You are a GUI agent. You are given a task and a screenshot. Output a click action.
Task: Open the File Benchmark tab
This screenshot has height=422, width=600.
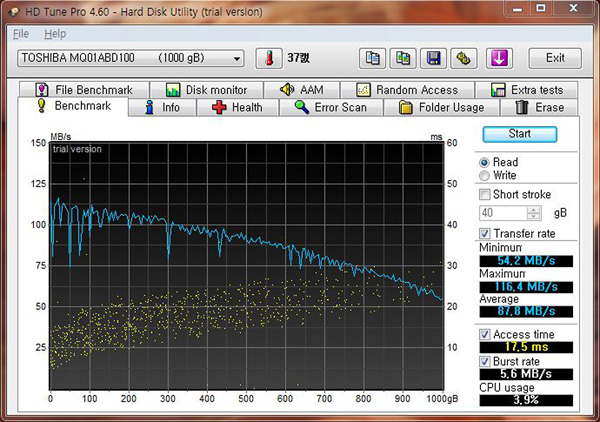click(84, 90)
